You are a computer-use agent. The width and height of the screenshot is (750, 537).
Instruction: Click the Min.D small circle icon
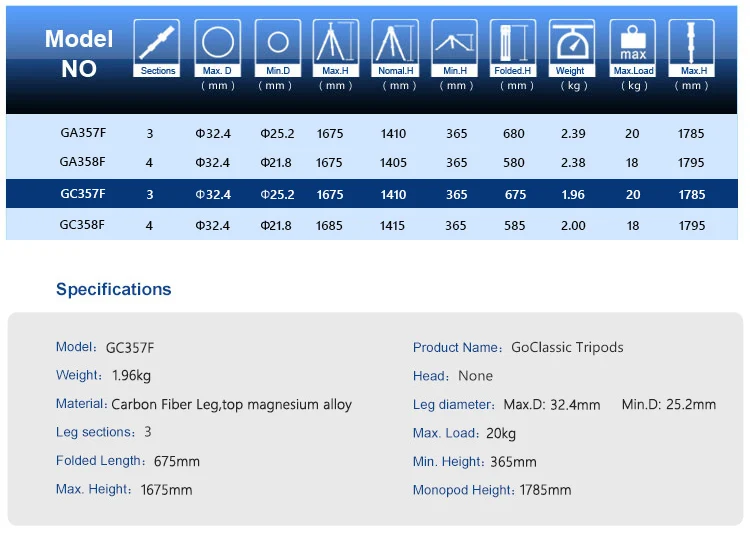[x=278, y=48]
